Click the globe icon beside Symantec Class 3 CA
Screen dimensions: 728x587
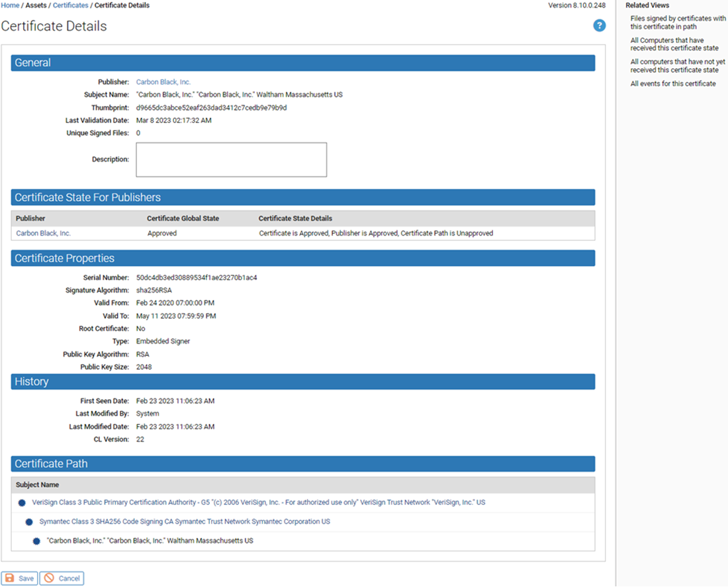point(28,521)
